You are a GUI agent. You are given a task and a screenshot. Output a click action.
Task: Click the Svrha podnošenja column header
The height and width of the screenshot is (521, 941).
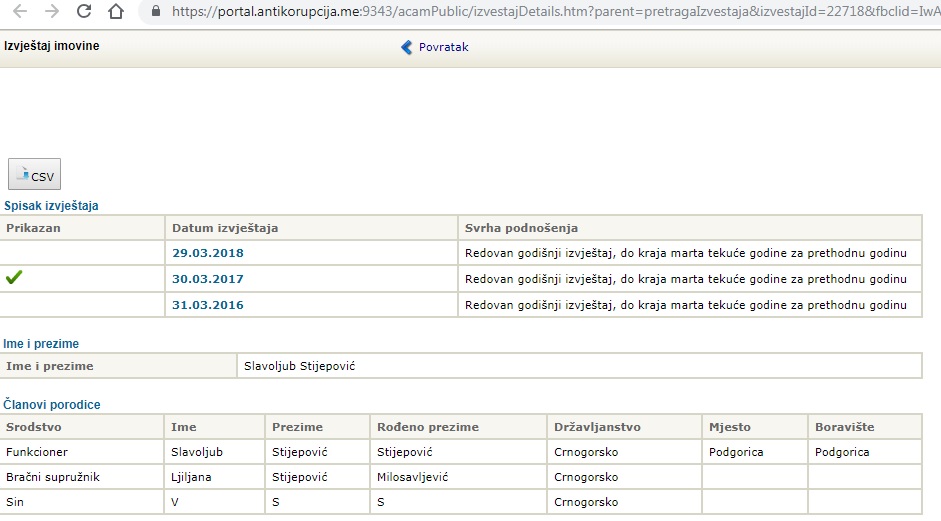[x=521, y=228]
